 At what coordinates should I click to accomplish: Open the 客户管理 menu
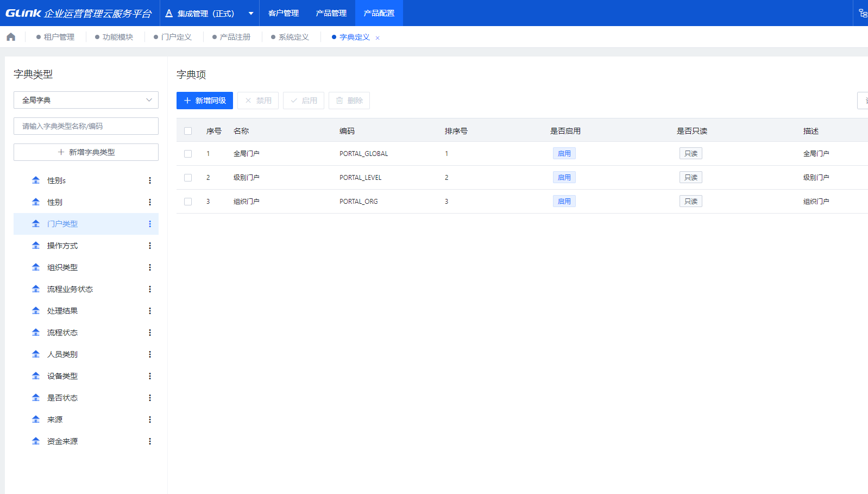coord(284,13)
